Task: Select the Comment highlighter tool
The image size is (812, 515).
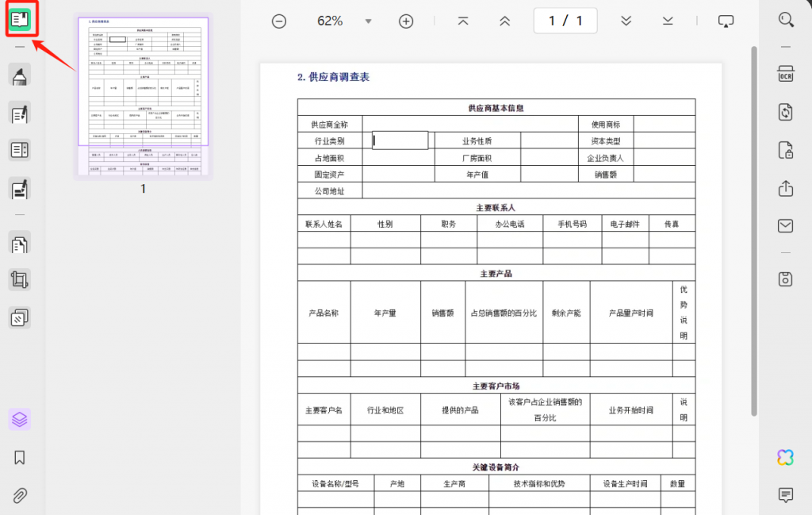Action: [x=20, y=76]
